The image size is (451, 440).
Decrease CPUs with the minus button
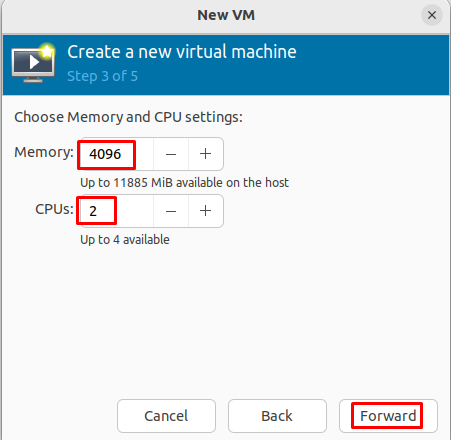pos(171,211)
